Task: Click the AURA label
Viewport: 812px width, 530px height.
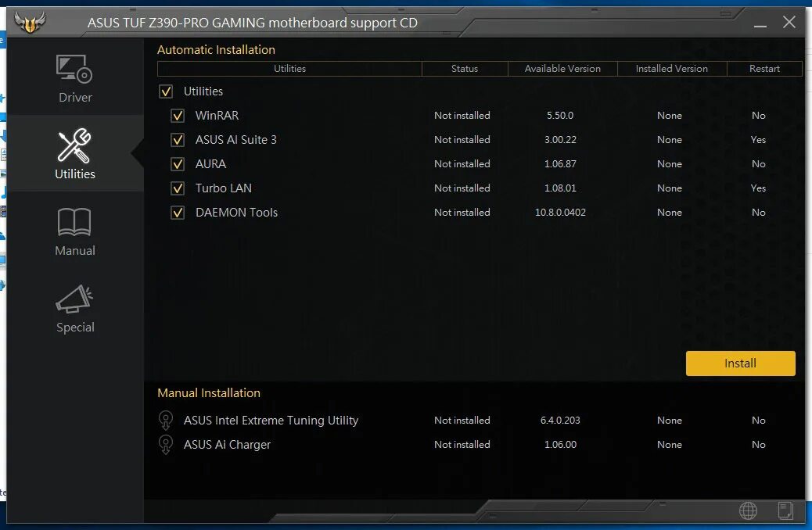Action: [x=210, y=164]
